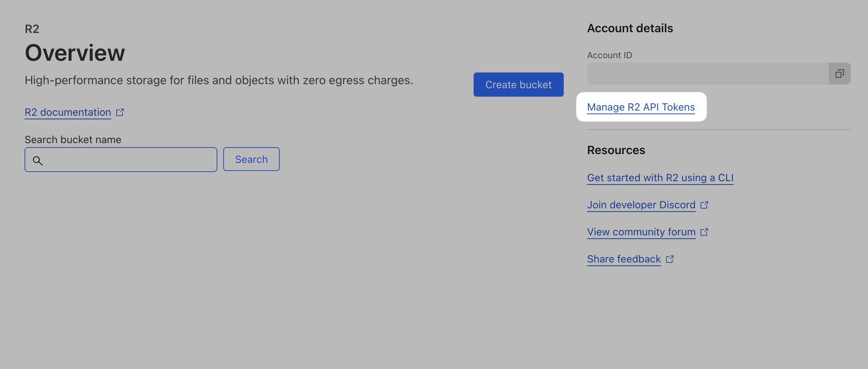Click the magnifier icon in the bucket search field
The height and width of the screenshot is (369, 868).
(38, 161)
